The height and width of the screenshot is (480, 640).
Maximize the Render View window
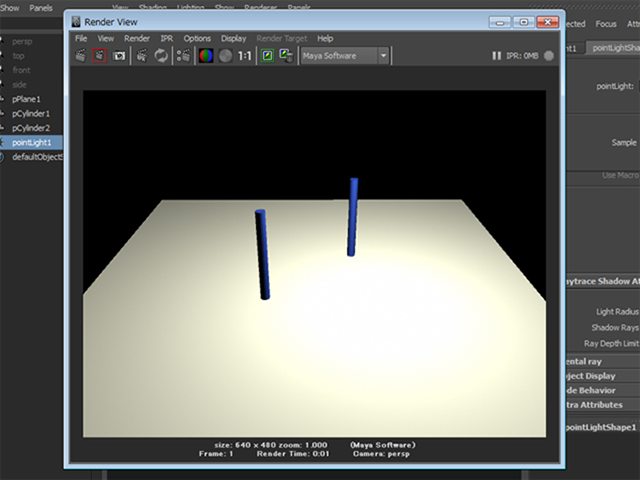524,22
